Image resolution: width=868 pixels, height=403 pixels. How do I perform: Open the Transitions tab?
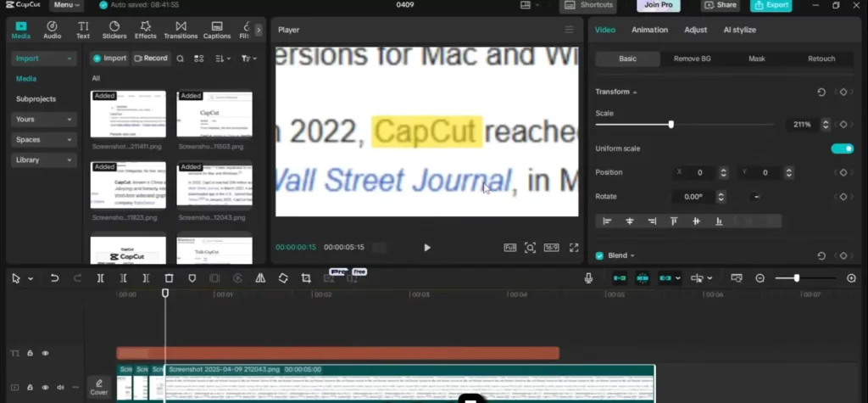(x=181, y=30)
